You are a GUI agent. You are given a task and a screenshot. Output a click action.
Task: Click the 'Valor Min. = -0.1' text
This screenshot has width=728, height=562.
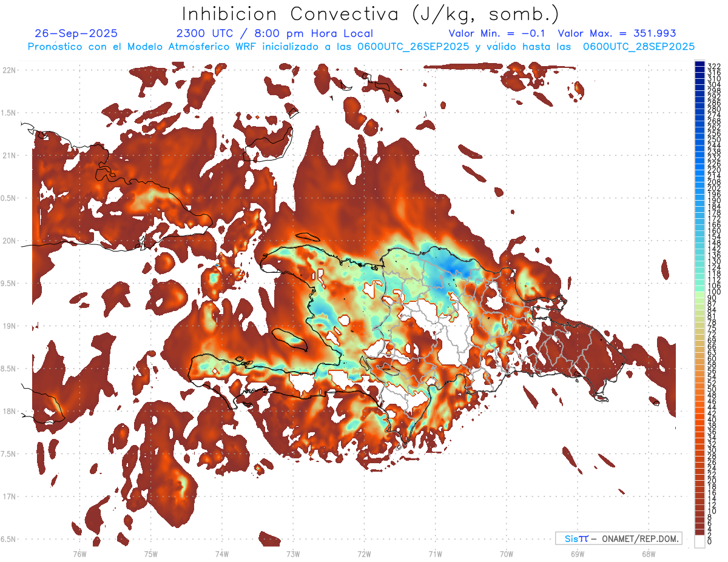497,34
